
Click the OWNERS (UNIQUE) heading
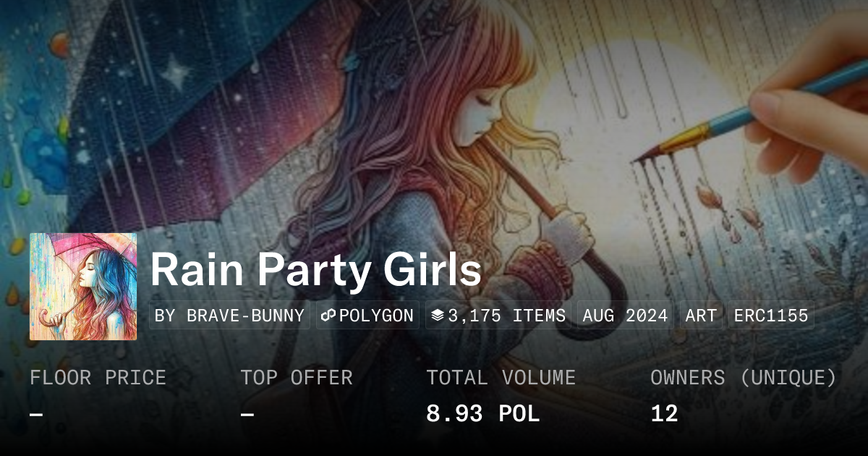click(x=744, y=378)
